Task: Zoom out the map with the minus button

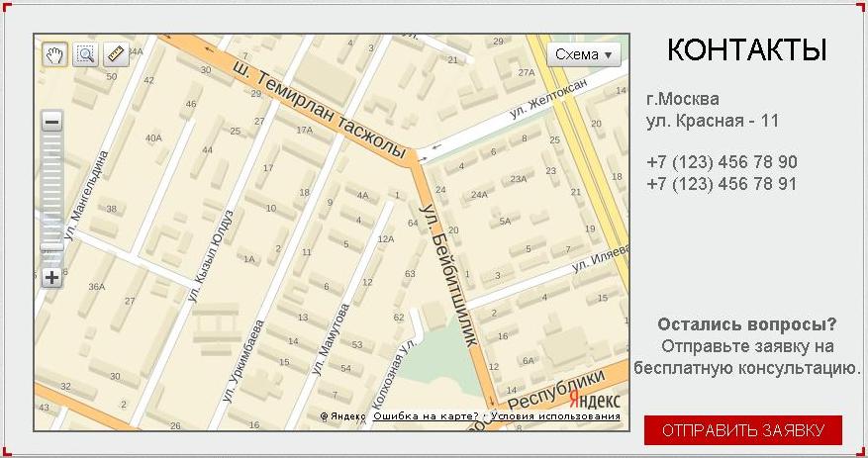Action: pyautogui.click(x=52, y=122)
